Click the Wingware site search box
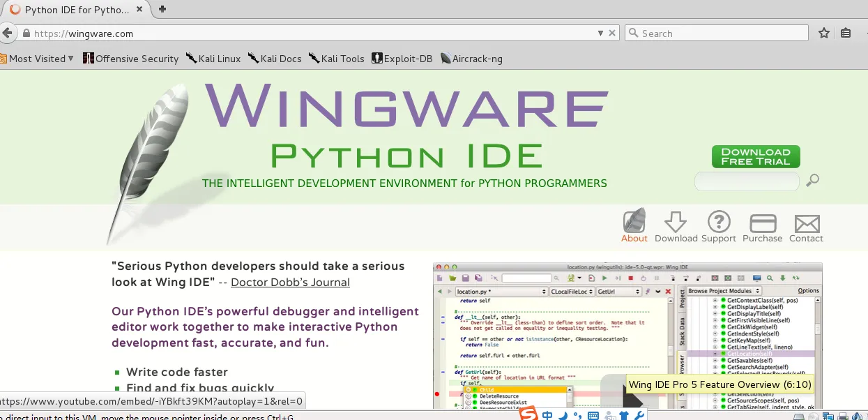Image resolution: width=868 pixels, height=420 pixels. (x=746, y=181)
